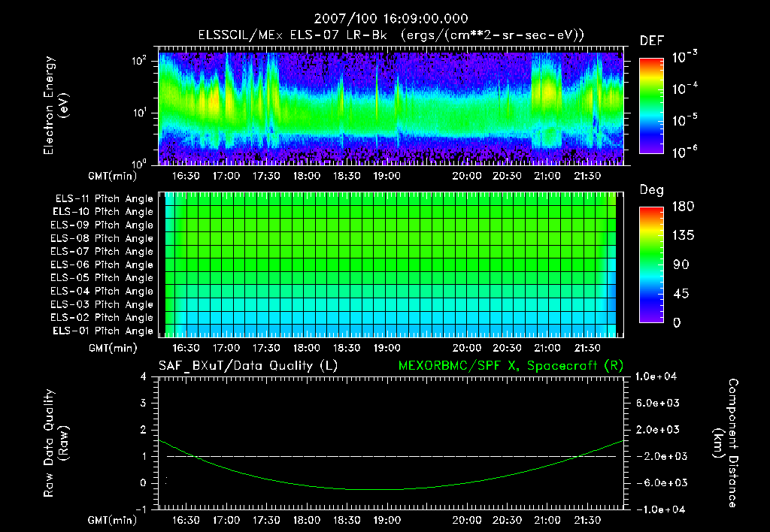Click the energy axis ten-squared tick label
Screen dimensions: 770x532
click(x=140, y=61)
